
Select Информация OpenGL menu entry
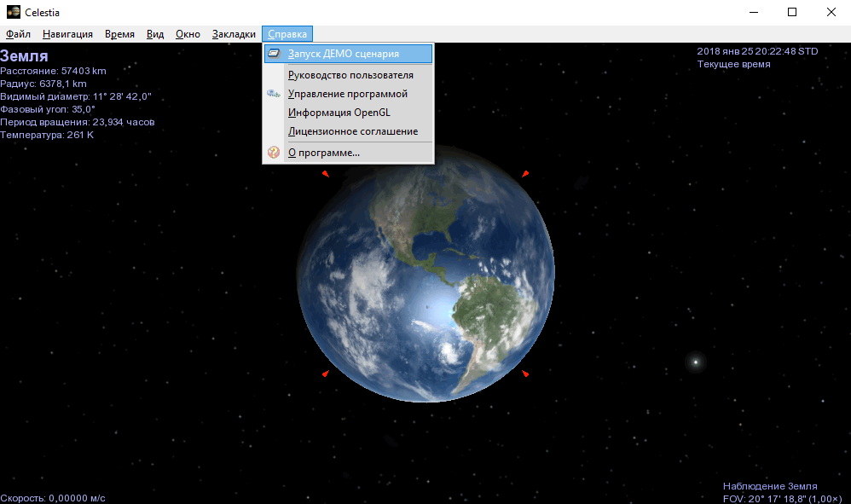[339, 113]
